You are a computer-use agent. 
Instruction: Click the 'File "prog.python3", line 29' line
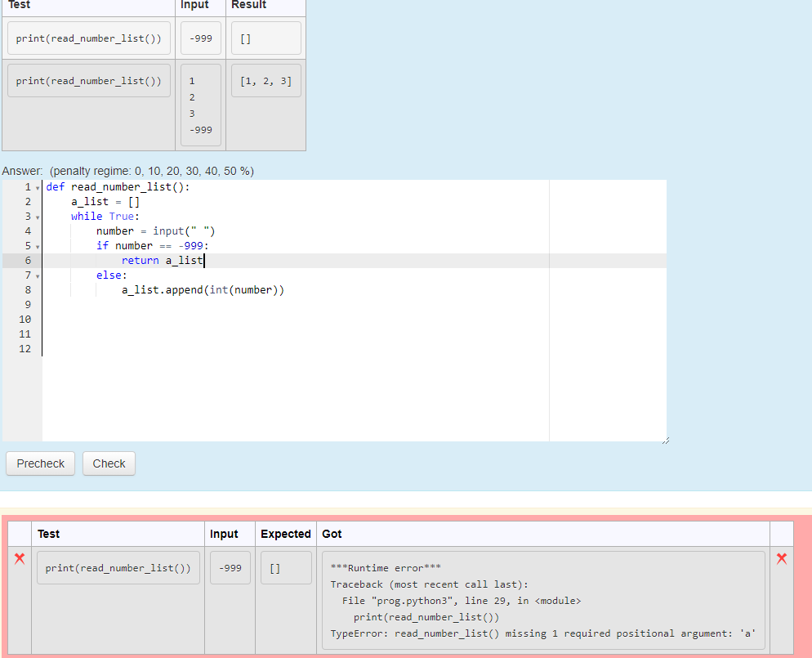click(462, 601)
